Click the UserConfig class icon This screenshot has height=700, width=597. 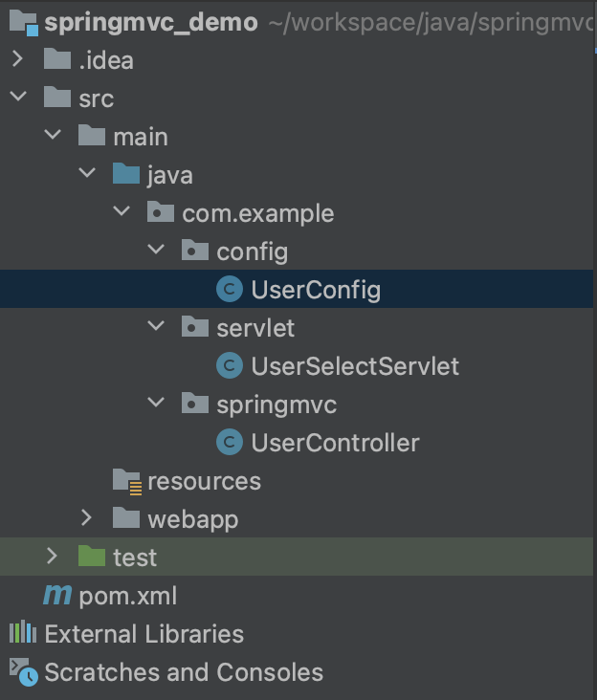coord(229,290)
